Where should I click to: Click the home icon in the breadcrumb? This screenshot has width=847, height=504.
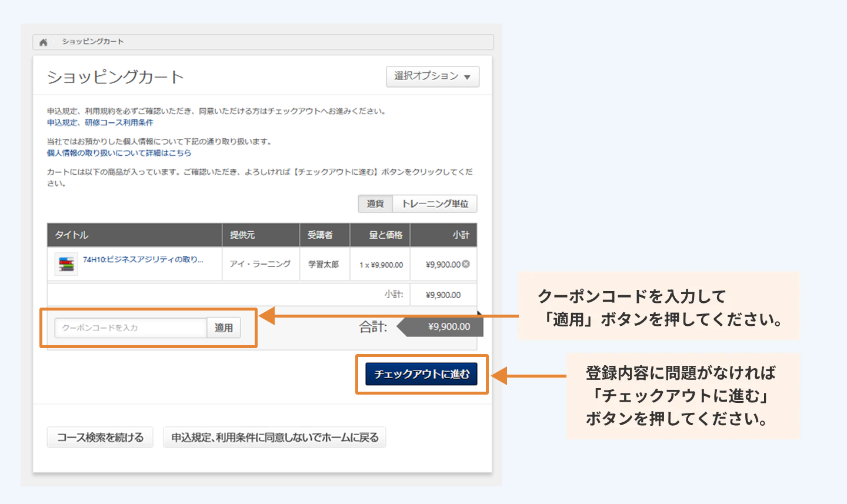click(x=43, y=42)
